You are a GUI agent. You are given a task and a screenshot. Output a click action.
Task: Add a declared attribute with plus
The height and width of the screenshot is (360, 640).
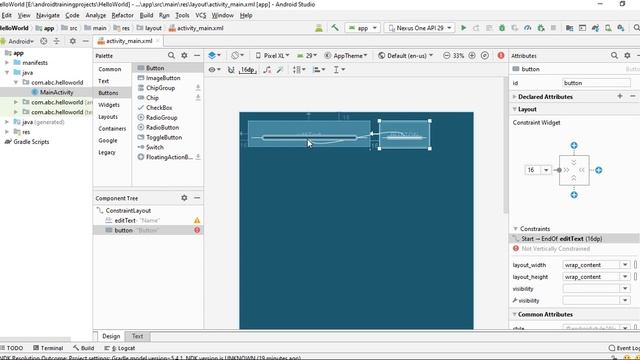tap(620, 96)
